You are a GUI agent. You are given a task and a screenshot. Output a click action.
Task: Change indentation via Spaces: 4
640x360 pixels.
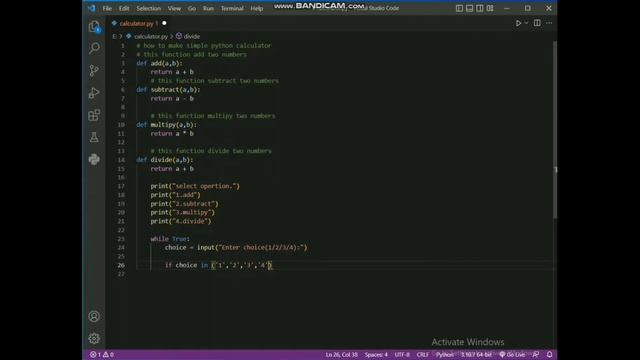coord(376,355)
